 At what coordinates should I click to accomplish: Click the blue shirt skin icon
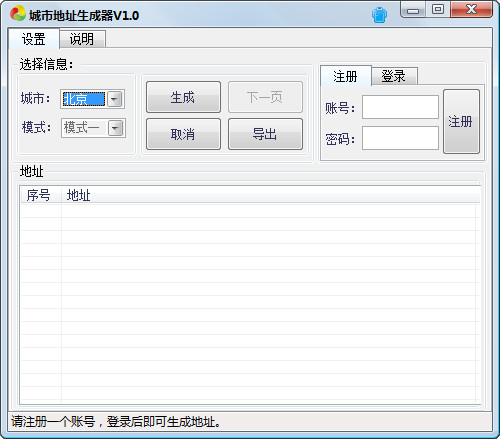pyautogui.click(x=379, y=15)
